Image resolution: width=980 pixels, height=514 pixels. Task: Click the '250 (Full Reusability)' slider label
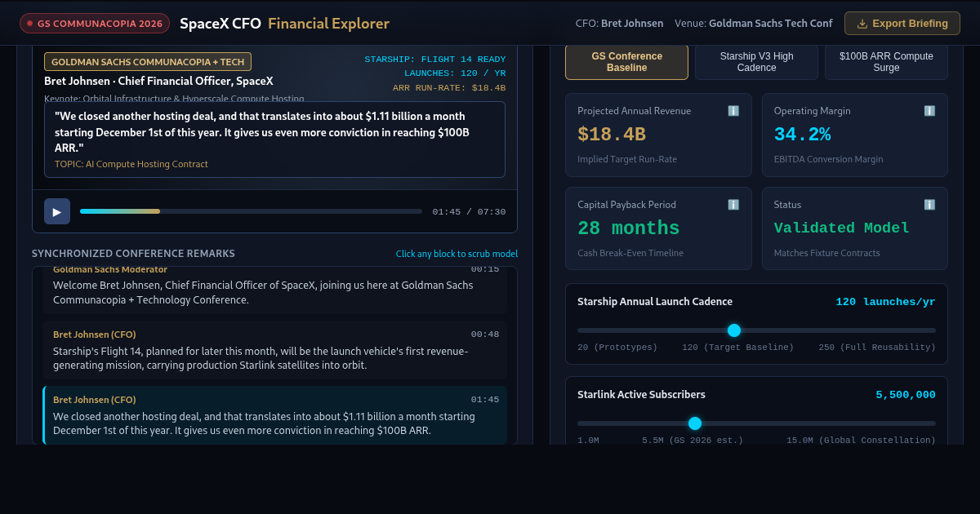tap(877, 348)
